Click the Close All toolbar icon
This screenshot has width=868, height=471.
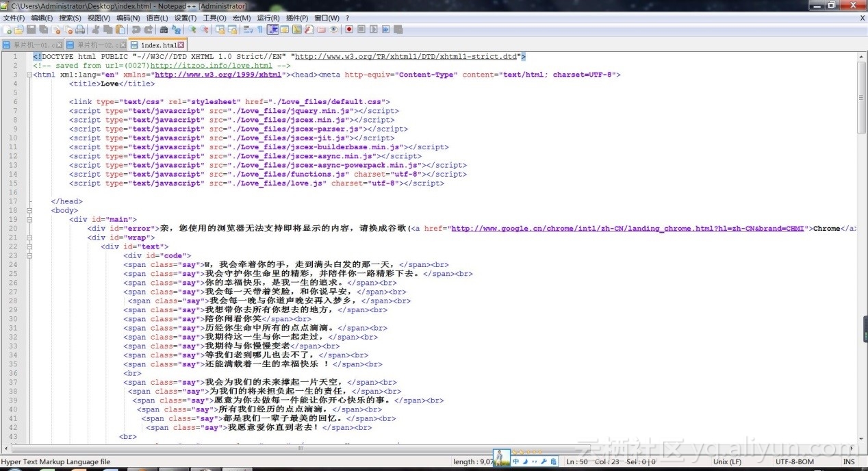[x=68, y=30]
